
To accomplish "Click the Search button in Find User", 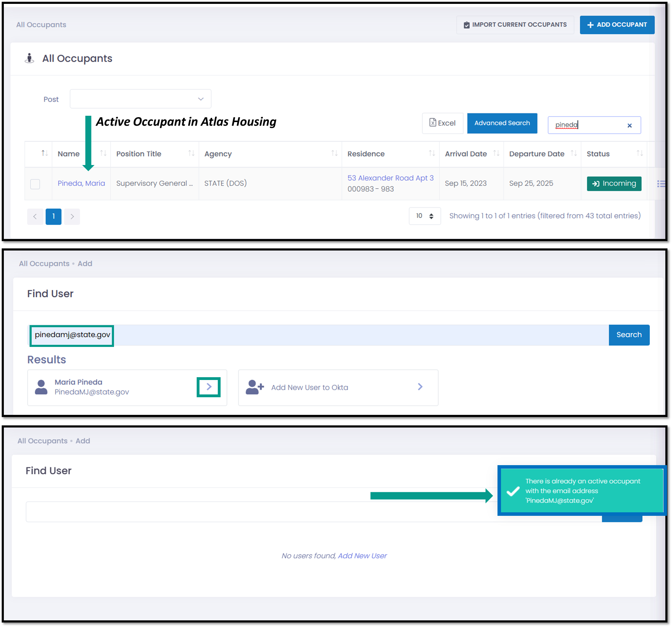I will [x=629, y=335].
